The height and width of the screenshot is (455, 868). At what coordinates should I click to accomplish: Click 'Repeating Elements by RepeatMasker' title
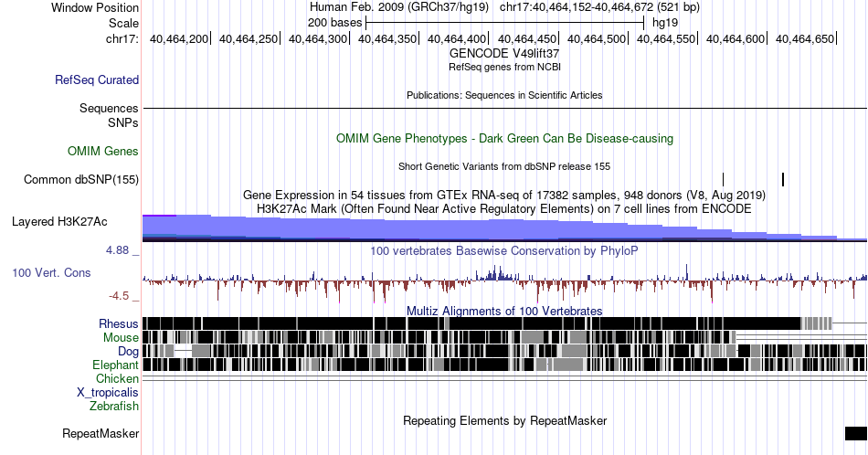tap(505, 420)
